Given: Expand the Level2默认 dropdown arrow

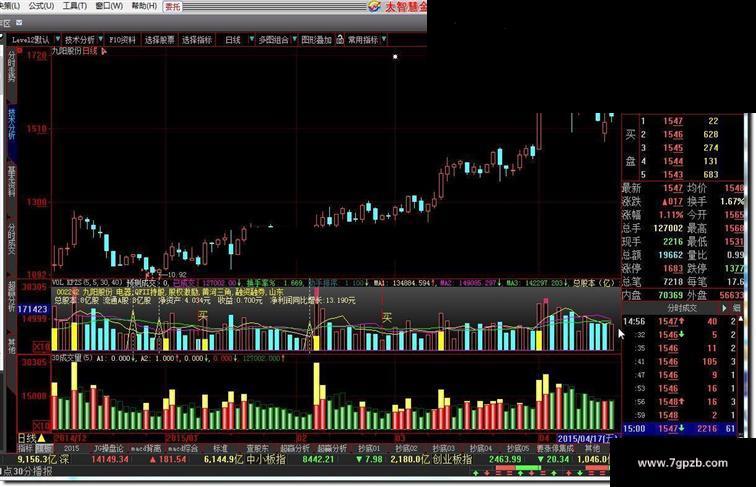Looking at the screenshot, I should (x=57, y=39).
